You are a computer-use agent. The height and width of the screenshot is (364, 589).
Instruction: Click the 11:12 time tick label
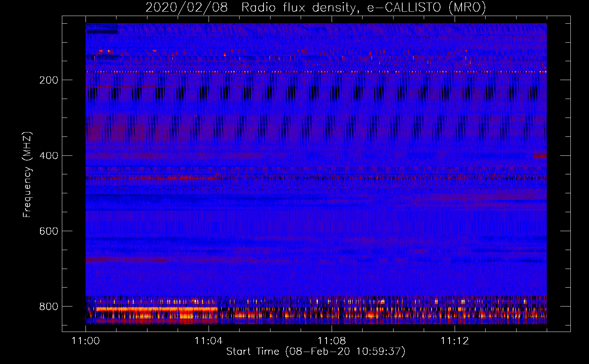click(x=455, y=341)
